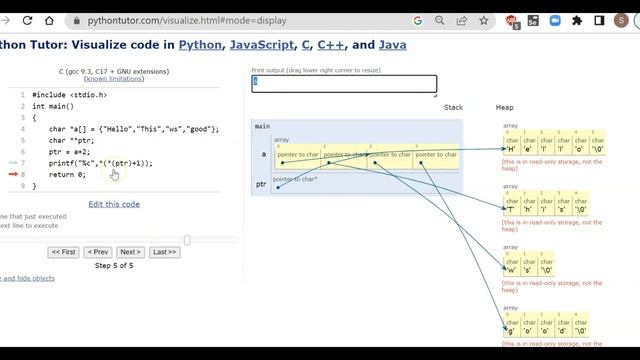Click the Google icon in address bar
The width and height of the screenshot is (640, 360).
click(418, 21)
